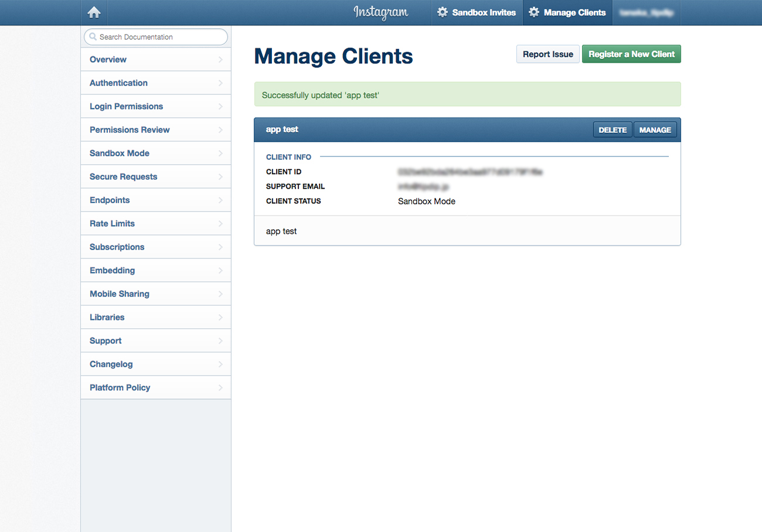View the Permissions Review page
762x532 pixels.
click(x=156, y=129)
